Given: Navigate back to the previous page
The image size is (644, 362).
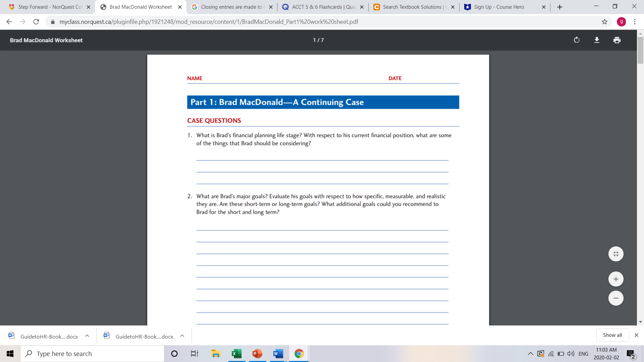Looking at the screenshot, I should click(9, 21).
